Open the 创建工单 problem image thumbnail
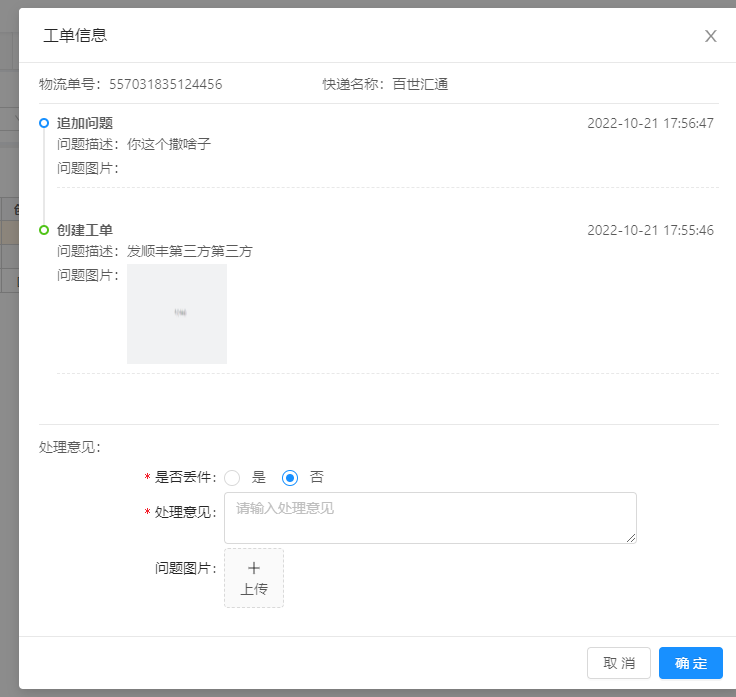This screenshot has height=697, width=736. coord(177,313)
